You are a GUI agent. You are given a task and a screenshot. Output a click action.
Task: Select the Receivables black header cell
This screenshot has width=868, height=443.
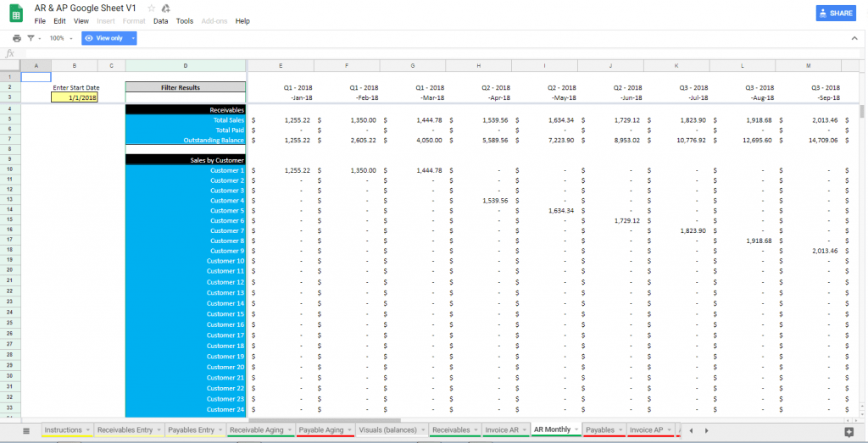click(186, 109)
